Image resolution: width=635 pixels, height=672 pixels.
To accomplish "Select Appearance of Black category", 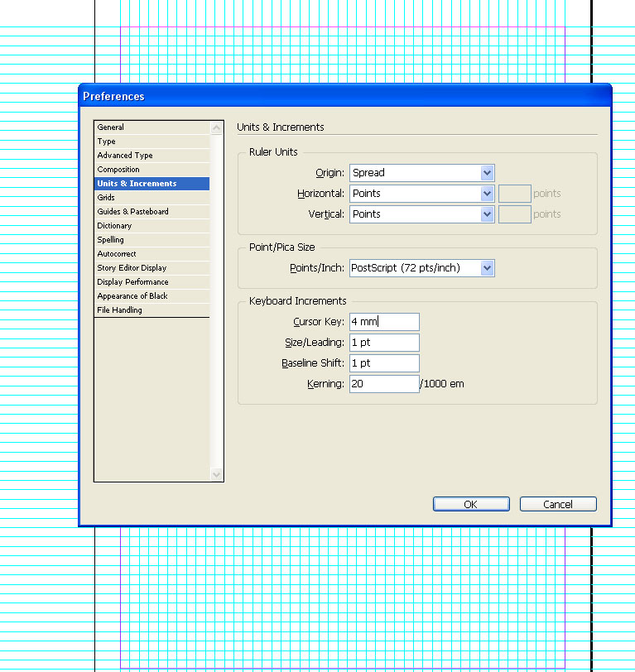I will (x=152, y=296).
